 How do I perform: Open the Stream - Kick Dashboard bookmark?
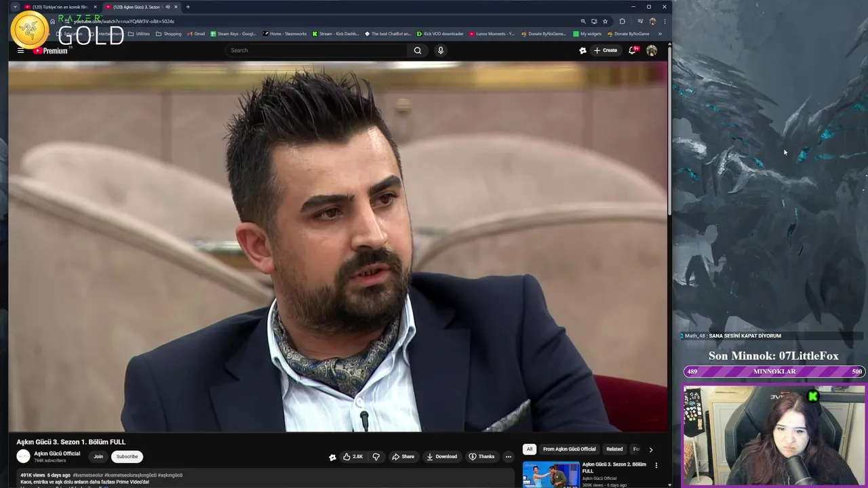[x=336, y=34]
